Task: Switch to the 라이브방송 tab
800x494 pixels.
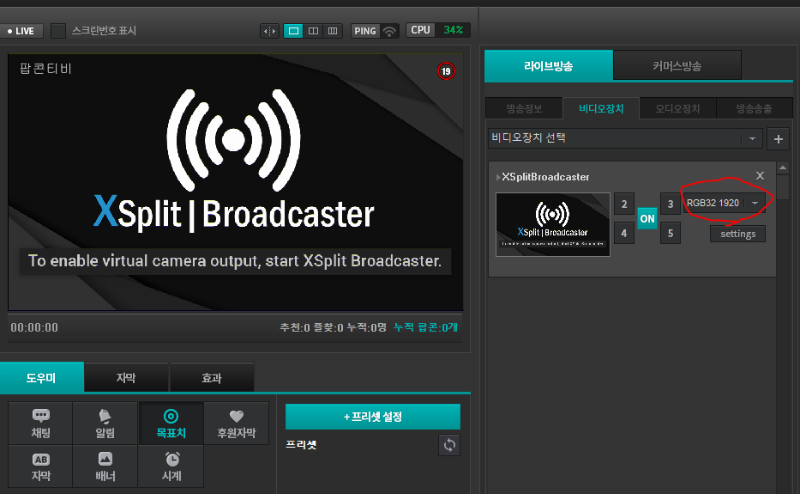Action: 548,66
